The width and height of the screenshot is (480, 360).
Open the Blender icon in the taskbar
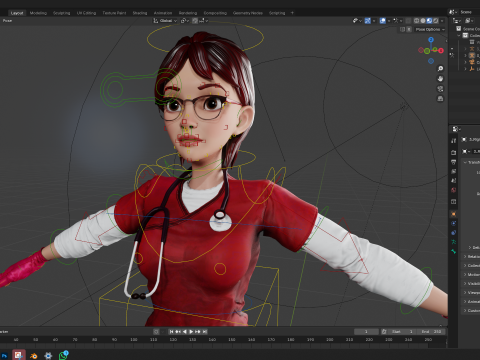coord(33,356)
